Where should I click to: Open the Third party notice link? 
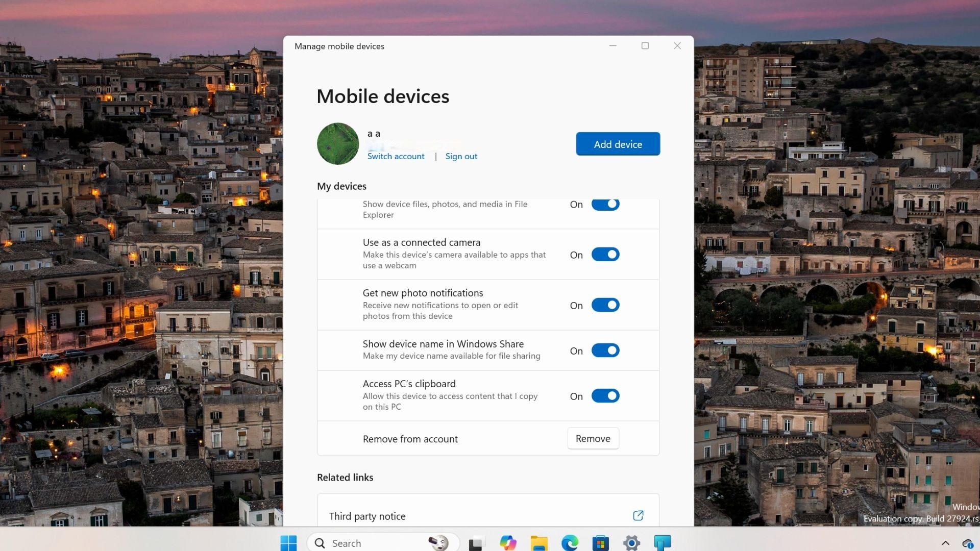(638, 516)
